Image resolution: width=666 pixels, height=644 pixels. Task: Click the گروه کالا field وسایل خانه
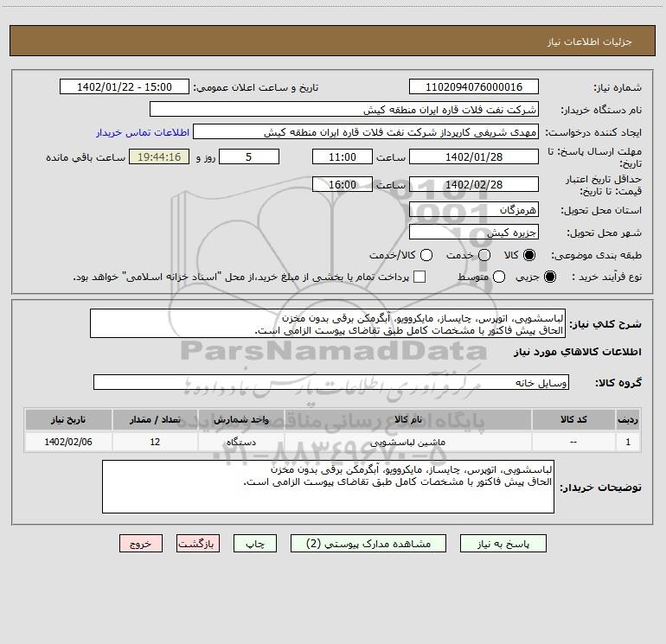pyautogui.click(x=331, y=382)
